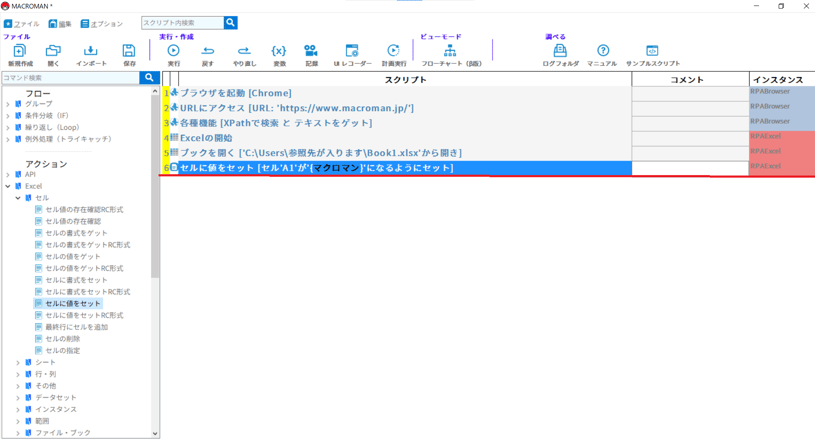Open the 編集 menu
The width and height of the screenshot is (815, 439).
(x=60, y=24)
